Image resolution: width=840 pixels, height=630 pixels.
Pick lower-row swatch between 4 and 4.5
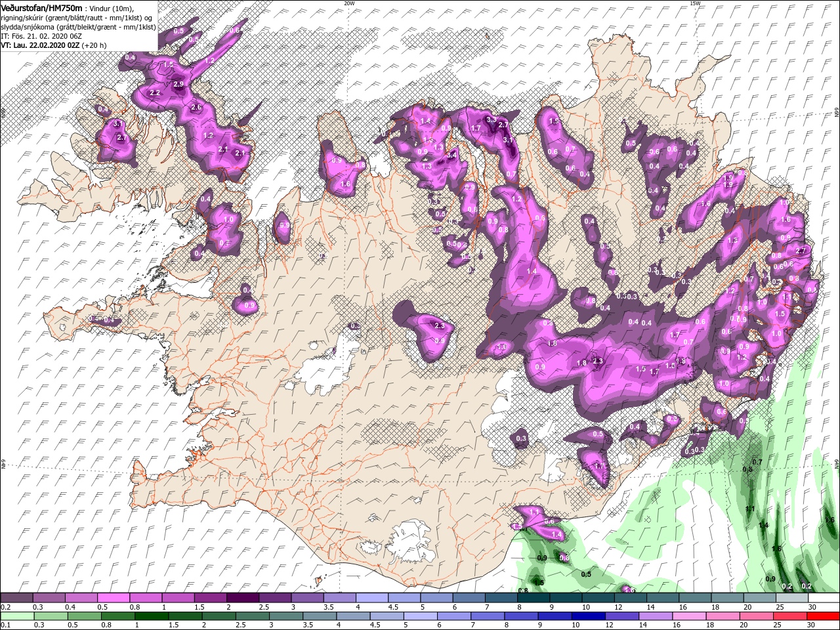tap(353, 616)
